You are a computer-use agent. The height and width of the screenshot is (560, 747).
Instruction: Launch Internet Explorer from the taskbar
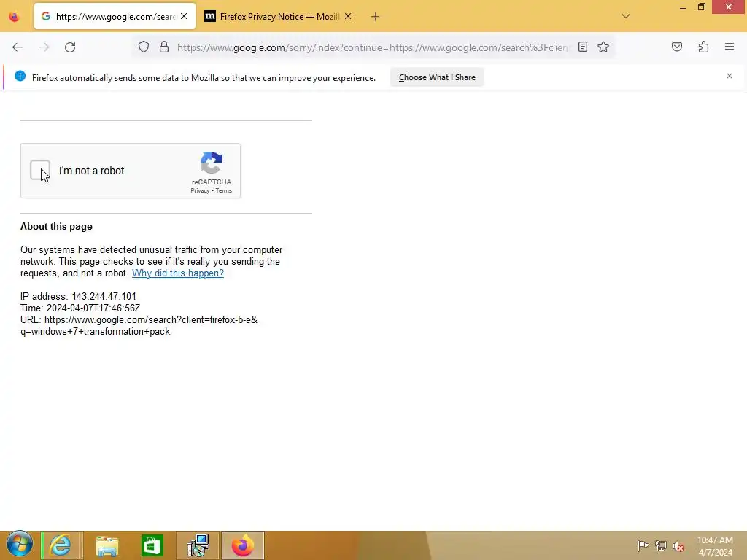click(x=61, y=545)
